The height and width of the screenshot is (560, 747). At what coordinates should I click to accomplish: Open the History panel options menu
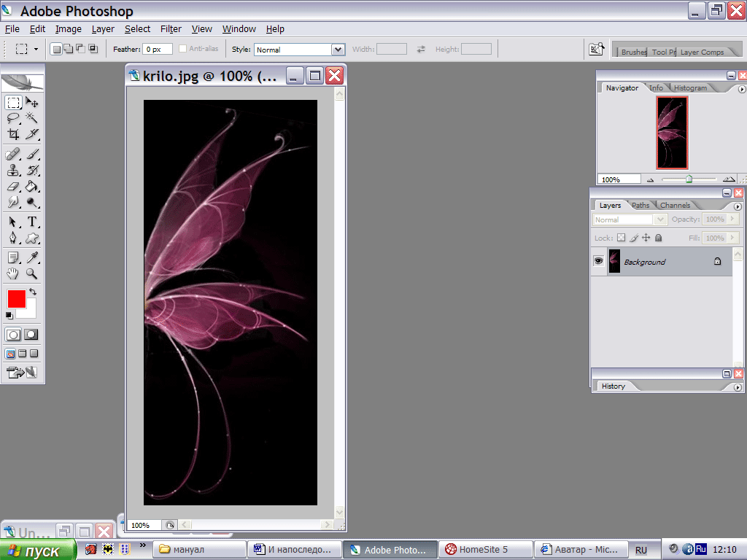pyautogui.click(x=738, y=388)
